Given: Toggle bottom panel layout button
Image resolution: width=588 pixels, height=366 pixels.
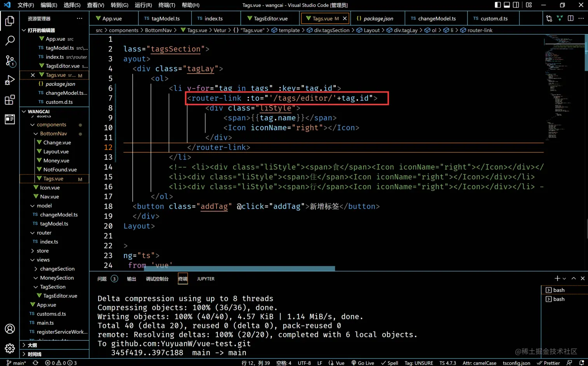Looking at the screenshot, I should tap(507, 5).
